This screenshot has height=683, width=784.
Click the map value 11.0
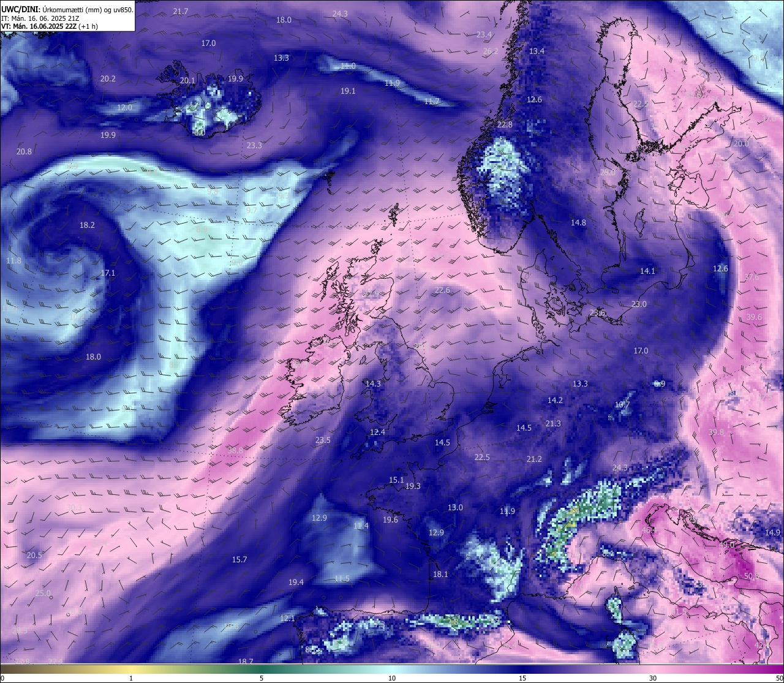(x=348, y=66)
